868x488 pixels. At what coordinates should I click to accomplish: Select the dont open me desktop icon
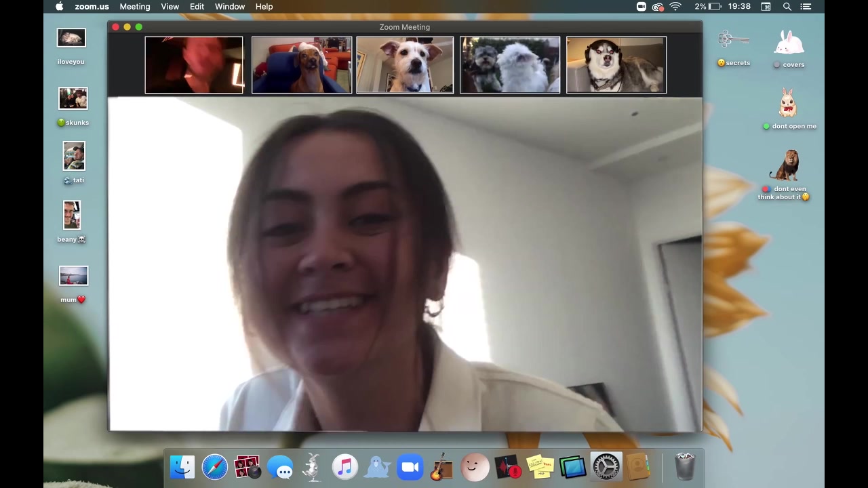tap(789, 108)
